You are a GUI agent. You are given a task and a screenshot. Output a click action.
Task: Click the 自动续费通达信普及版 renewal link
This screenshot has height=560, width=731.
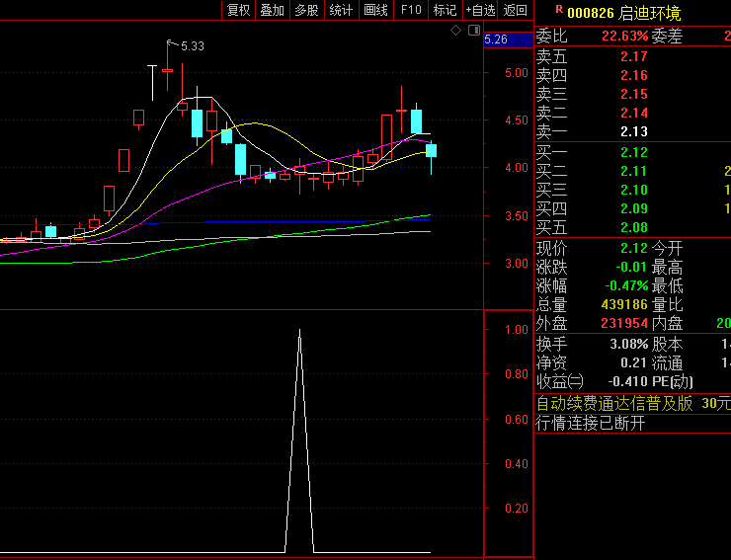(x=613, y=403)
